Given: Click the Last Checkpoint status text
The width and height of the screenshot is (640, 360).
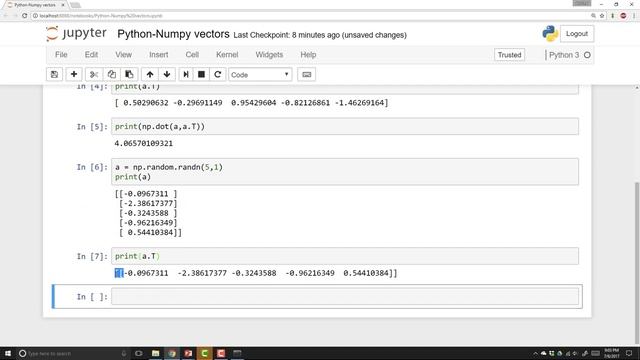Looking at the screenshot, I should pyautogui.click(x=320, y=35).
